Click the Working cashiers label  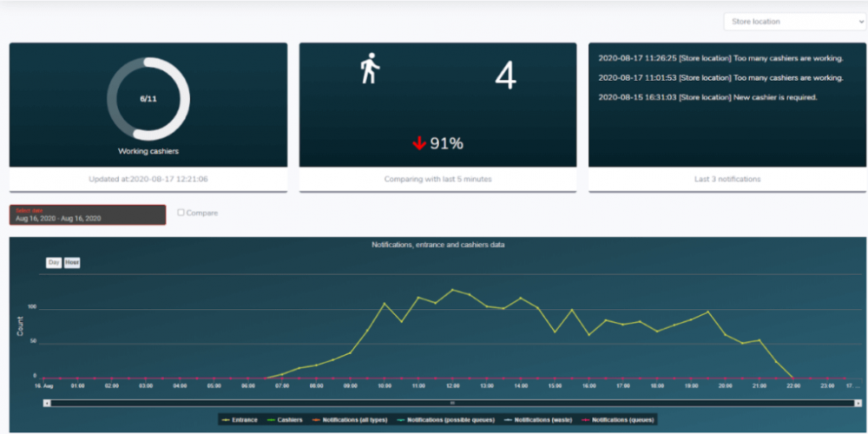tap(148, 150)
